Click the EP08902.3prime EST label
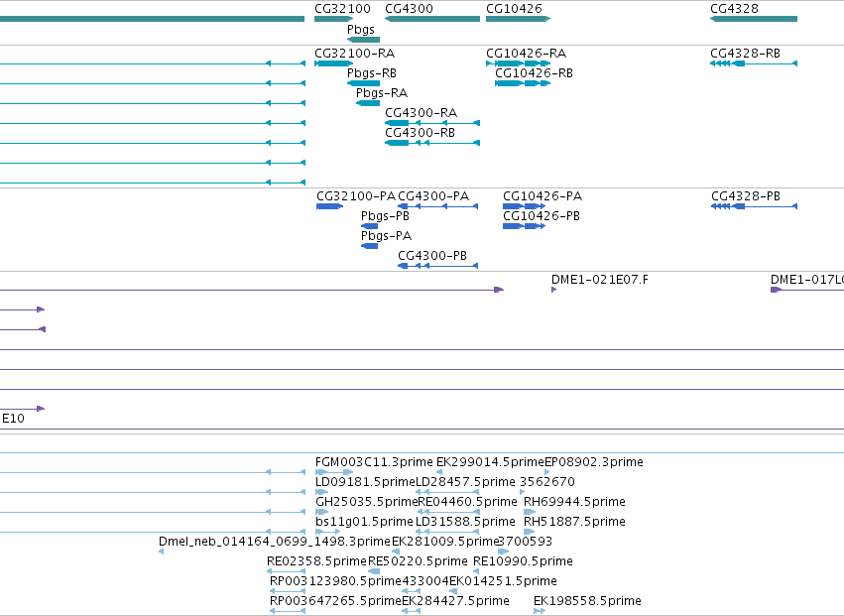The height and width of the screenshot is (616, 844). (594, 462)
